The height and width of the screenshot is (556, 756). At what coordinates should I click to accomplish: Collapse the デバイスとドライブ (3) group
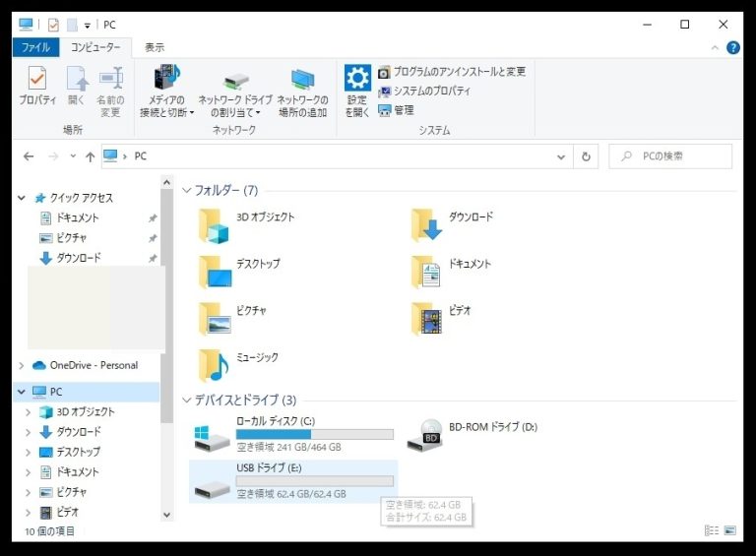[x=187, y=400]
